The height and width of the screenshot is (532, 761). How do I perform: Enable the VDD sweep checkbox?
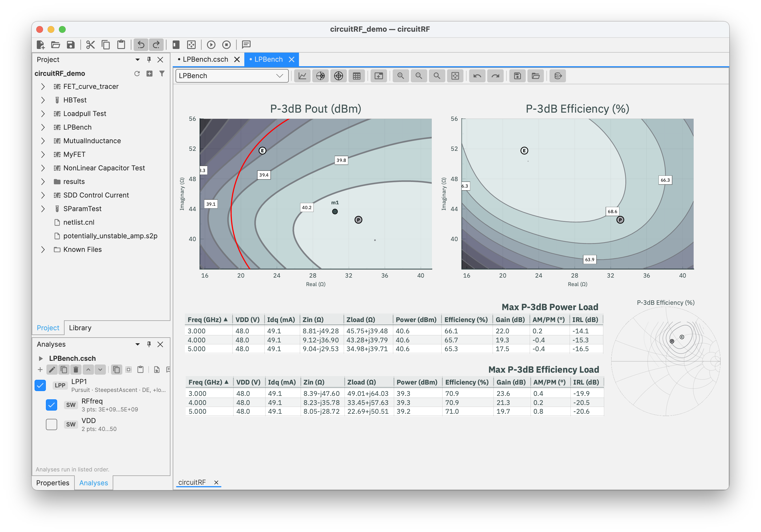point(51,424)
